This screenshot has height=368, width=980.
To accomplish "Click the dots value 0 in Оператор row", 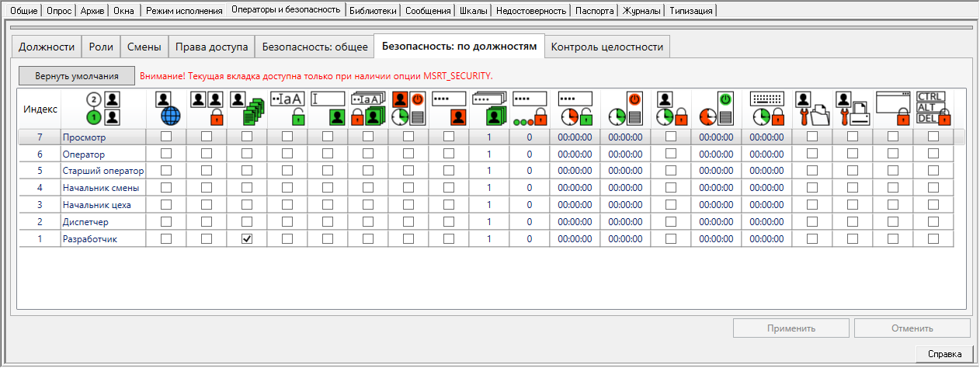I will click(x=530, y=154).
